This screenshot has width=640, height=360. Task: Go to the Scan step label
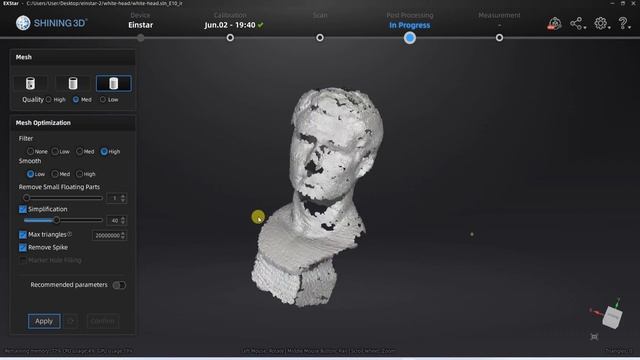320,16
